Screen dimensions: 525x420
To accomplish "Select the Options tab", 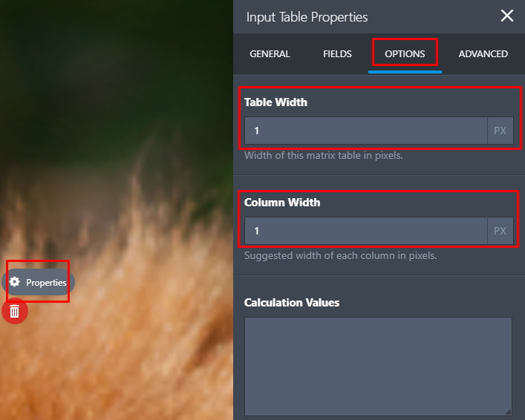I will point(405,53).
